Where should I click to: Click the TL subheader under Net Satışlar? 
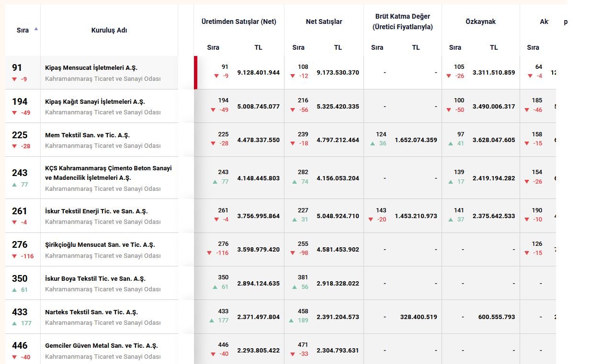tap(338, 47)
